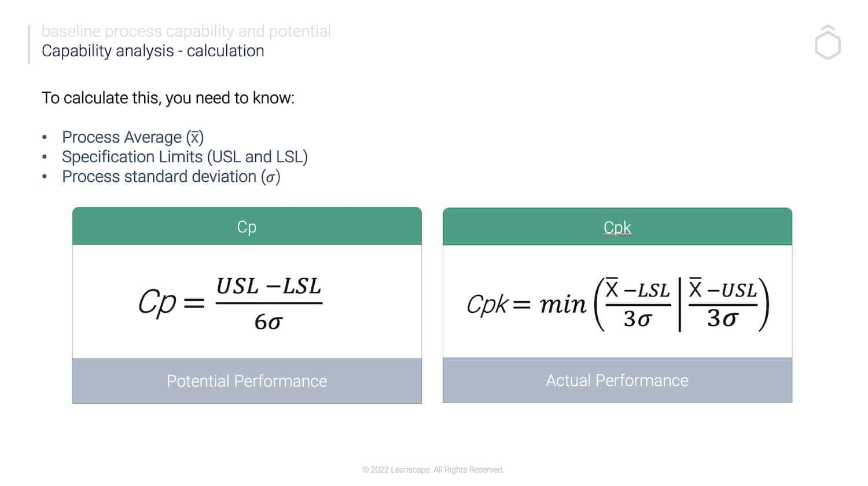Select the "Capability analysis - calculation" title
The image size is (868, 486).
click(153, 51)
